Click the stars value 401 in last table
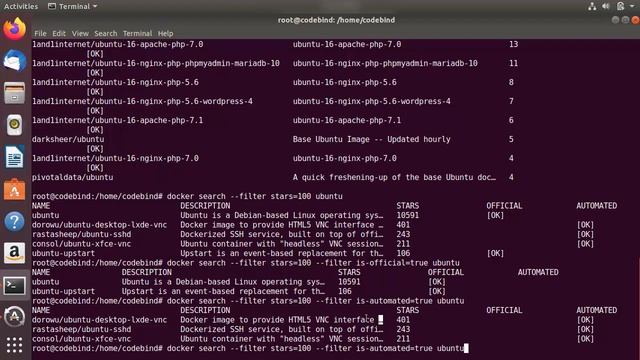Image resolution: width=640 pixels, height=360 pixels. (403, 320)
